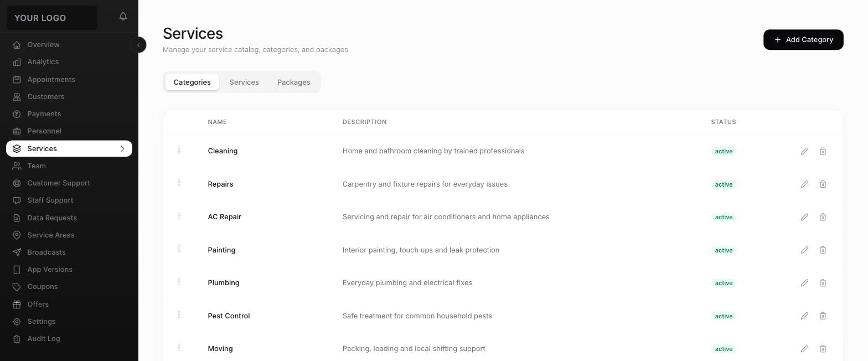Screen dimensions: 868x361
Task: Navigate to Customers
Action: click(69, 96)
